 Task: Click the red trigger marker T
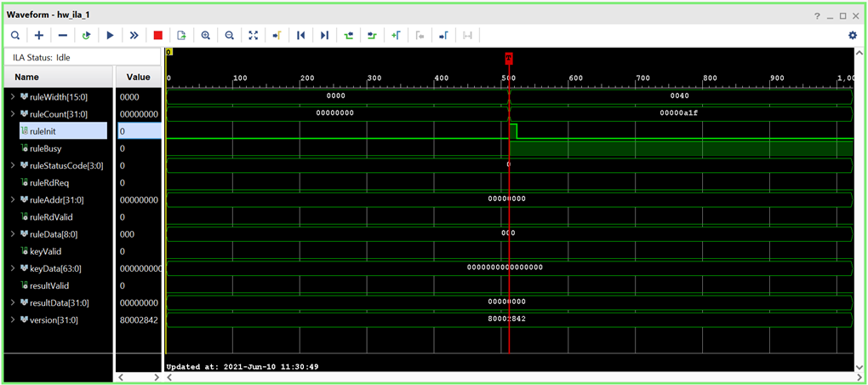509,58
